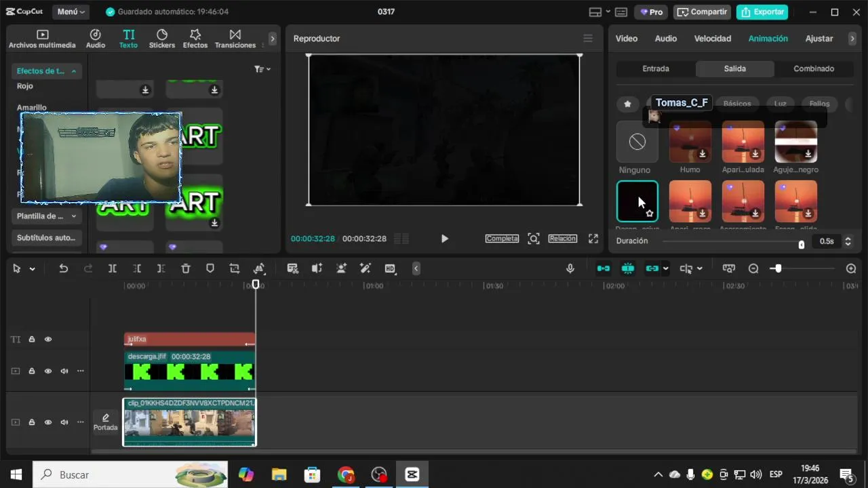Select the Ninguno animation option

click(x=637, y=142)
